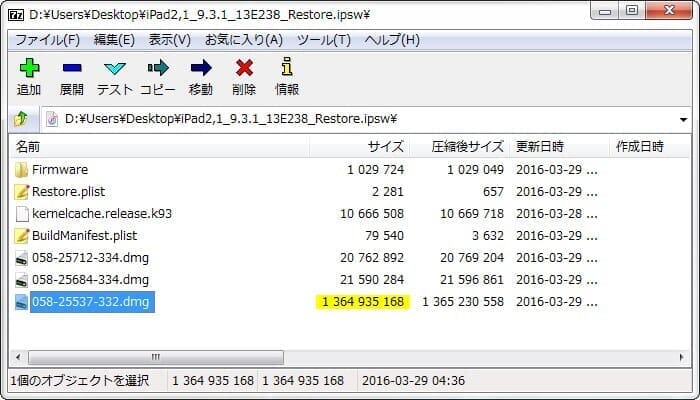Minimize the 7-Zip window
The height and width of the screenshot is (400, 700).
click(605, 12)
